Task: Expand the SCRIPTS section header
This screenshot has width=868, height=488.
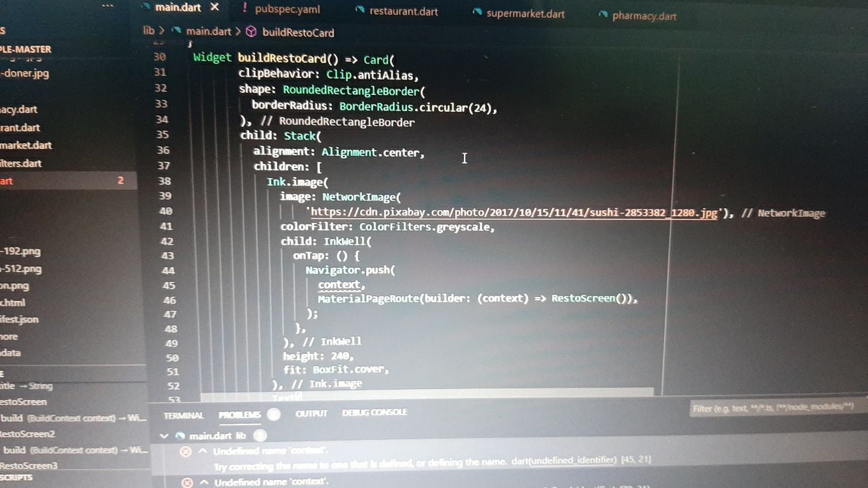Action: coord(16,477)
